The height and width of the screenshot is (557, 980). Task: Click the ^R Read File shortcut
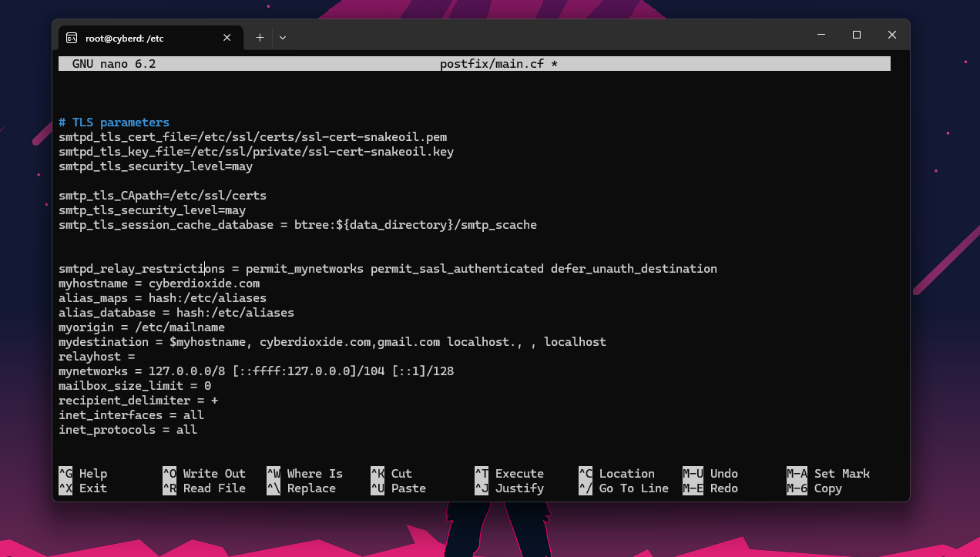pos(204,488)
